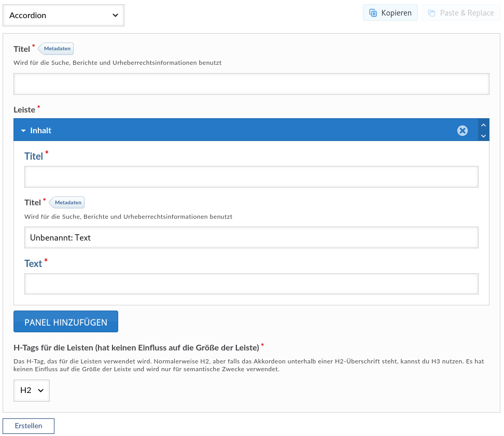Open the Accordion content type dropdown
Image resolution: width=504 pixels, height=436 pixels.
[x=63, y=15]
